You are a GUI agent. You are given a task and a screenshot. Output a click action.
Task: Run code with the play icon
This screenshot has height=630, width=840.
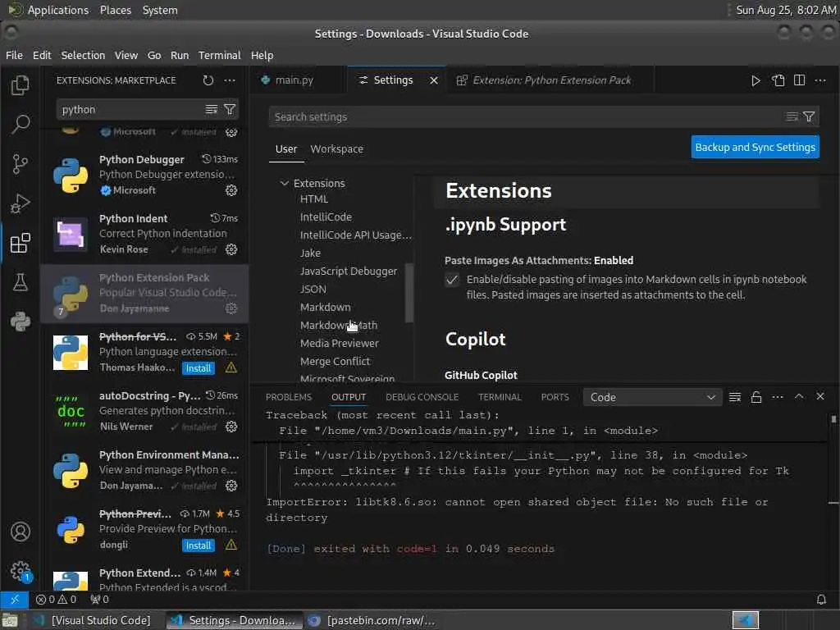(x=756, y=80)
